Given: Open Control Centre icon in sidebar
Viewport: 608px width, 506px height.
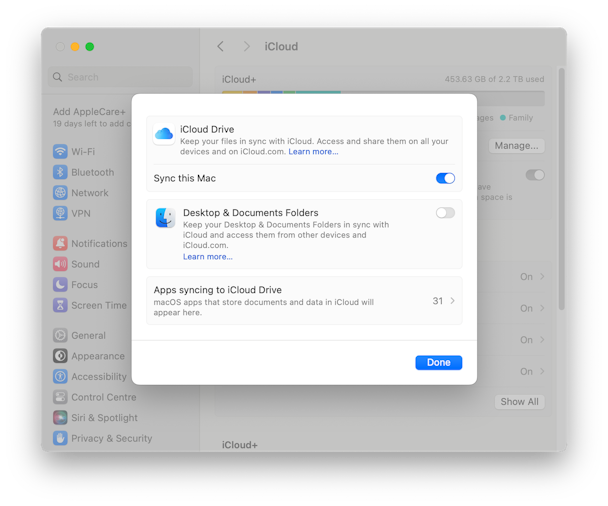Looking at the screenshot, I should [x=60, y=397].
